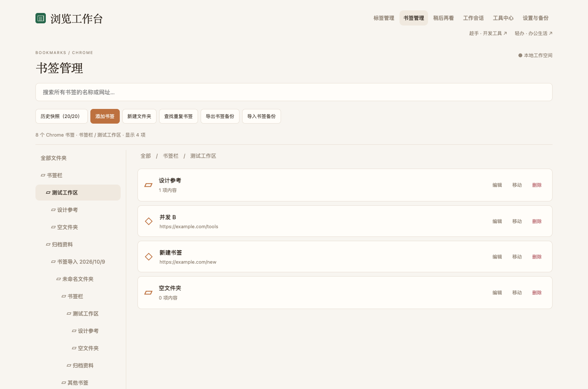Open the 并发 B bookmark title
This screenshot has height=389, width=588.
pyautogui.click(x=168, y=217)
